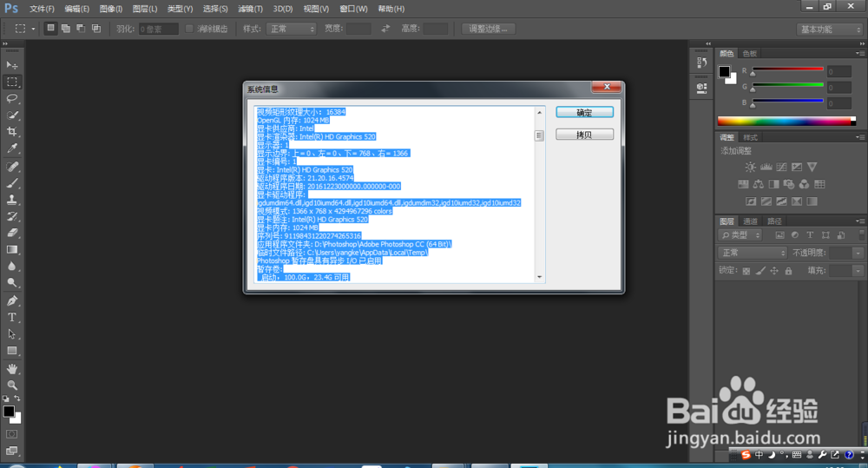Enable Intersect with Selection mode

[96, 29]
